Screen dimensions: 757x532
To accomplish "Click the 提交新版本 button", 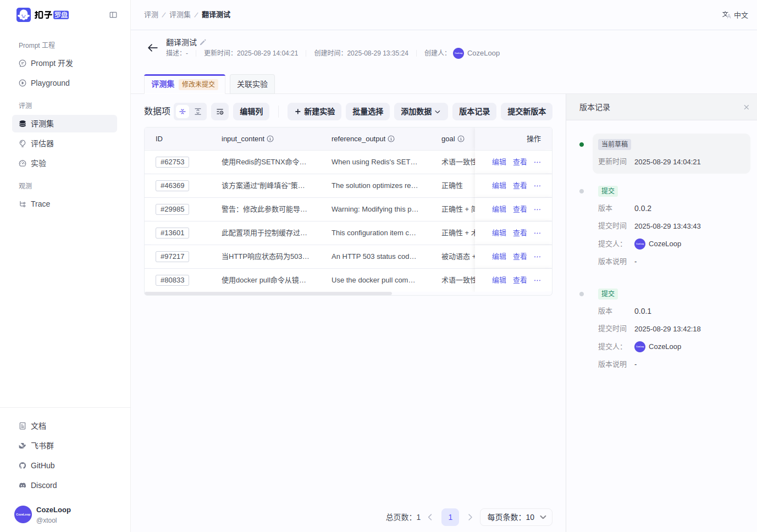I will [x=526, y=112].
